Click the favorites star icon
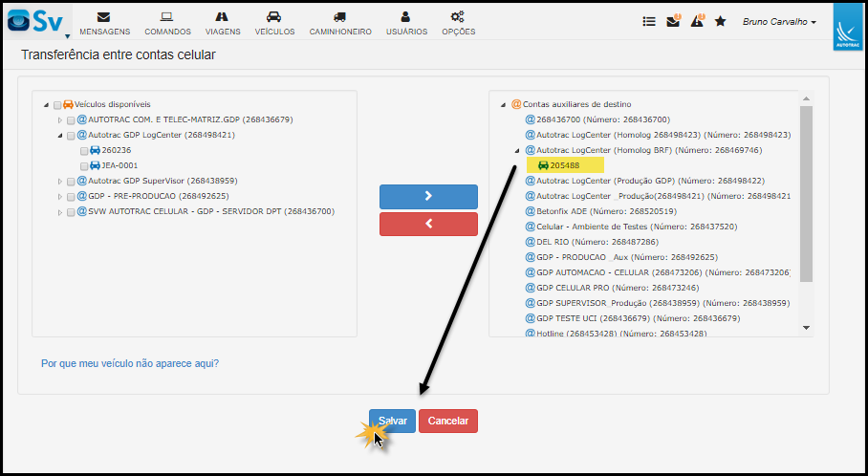The image size is (868, 476). point(720,22)
